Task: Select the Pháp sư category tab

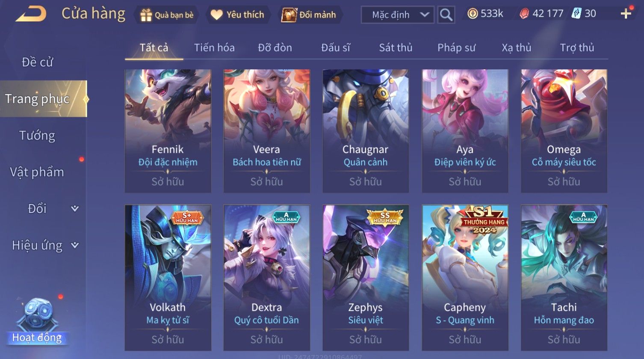Action: (x=456, y=47)
